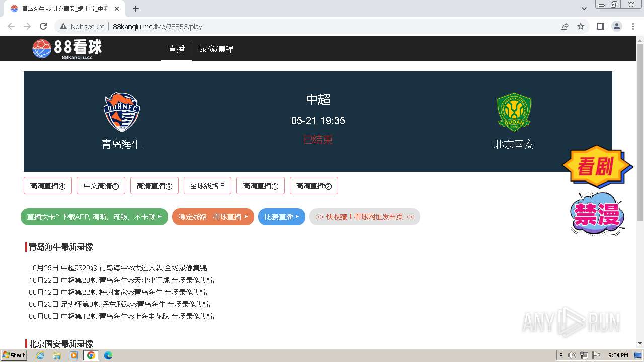
Task: Show hidden tray icons arrow
Action: [561, 355]
